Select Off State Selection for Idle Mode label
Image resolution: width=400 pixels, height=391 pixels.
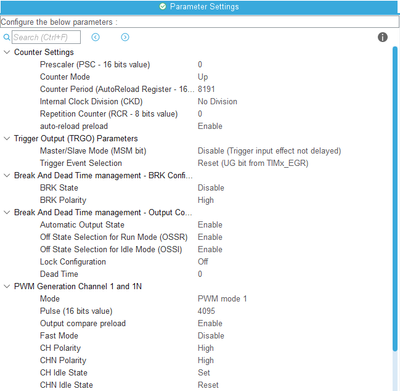(111, 250)
